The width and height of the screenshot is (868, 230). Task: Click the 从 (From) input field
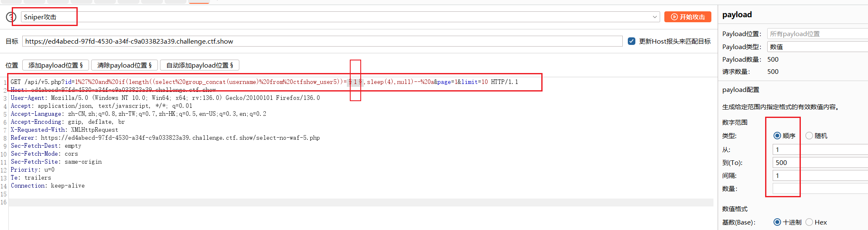pyautogui.click(x=820, y=149)
